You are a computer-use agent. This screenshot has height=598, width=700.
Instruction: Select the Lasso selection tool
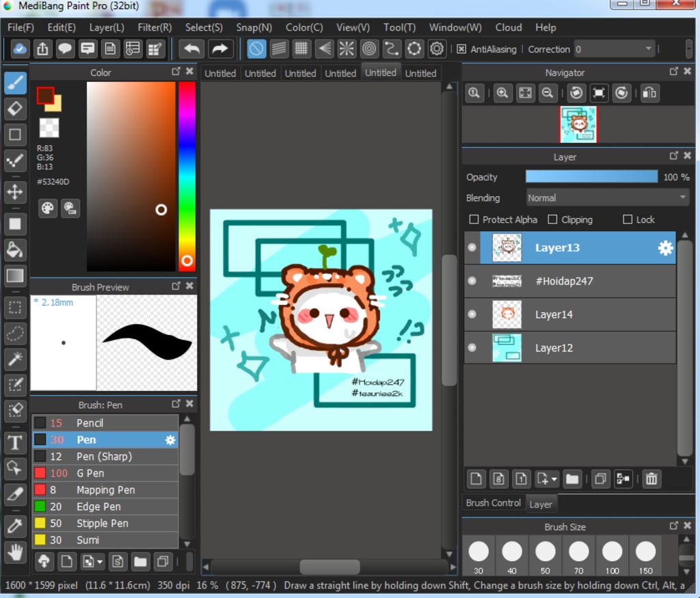point(15,333)
